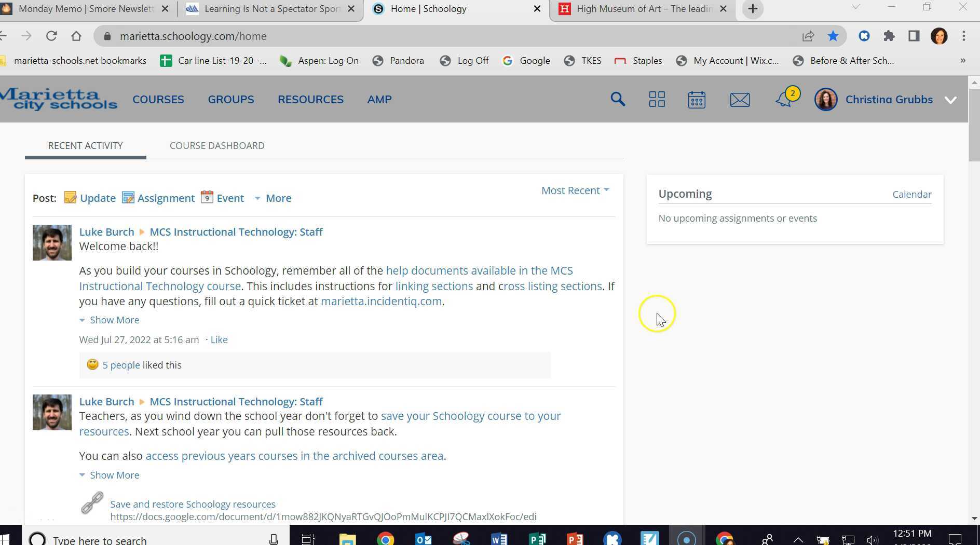Post a new Update

pyautogui.click(x=90, y=198)
